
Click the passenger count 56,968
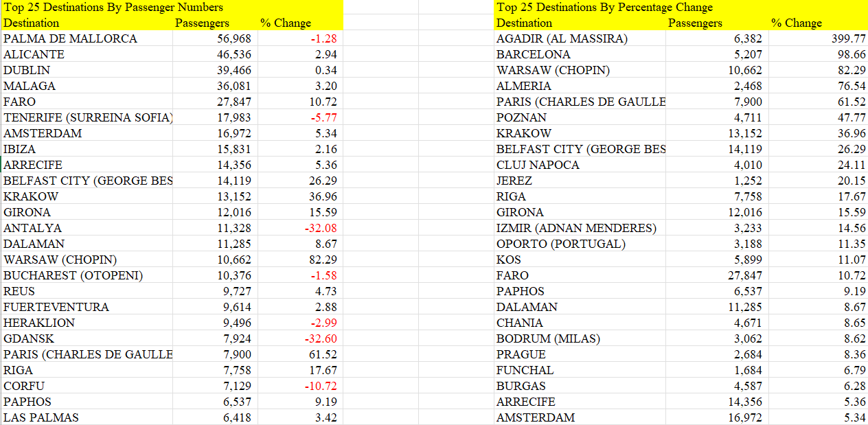(x=234, y=38)
